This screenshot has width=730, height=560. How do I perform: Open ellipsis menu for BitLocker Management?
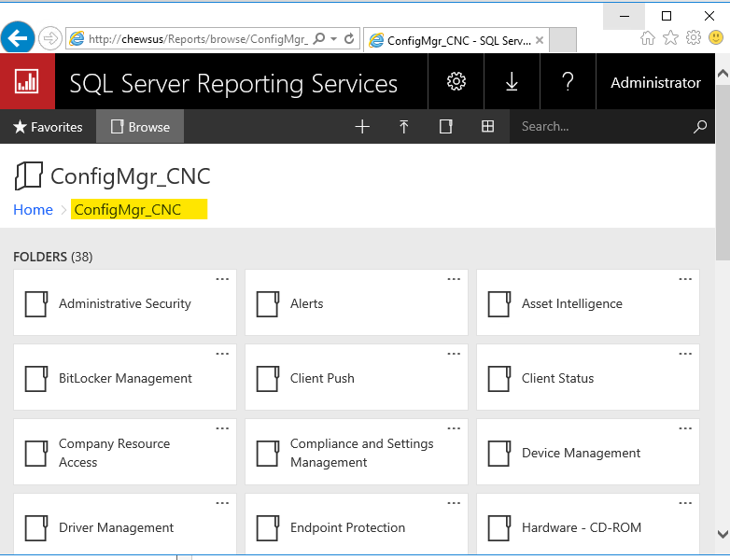[222, 354]
